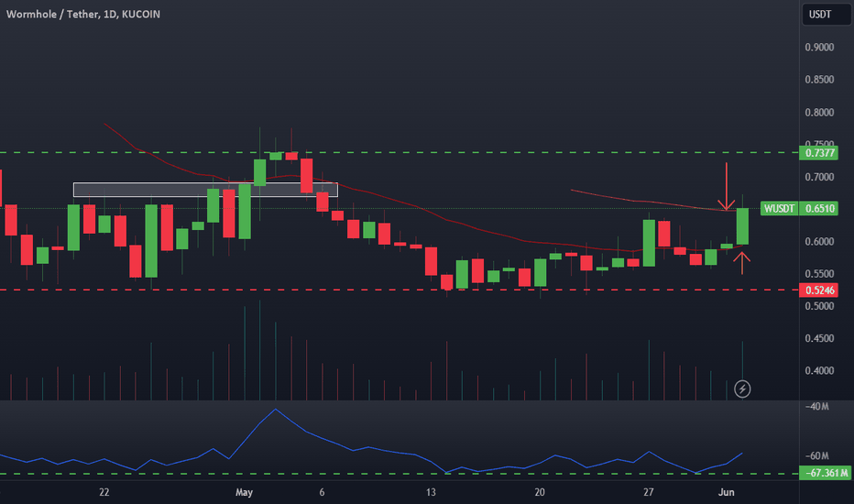Image resolution: width=854 pixels, height=504 pixels.
Task: Click the -40 M indicator axis label
Action: (817, 407)
